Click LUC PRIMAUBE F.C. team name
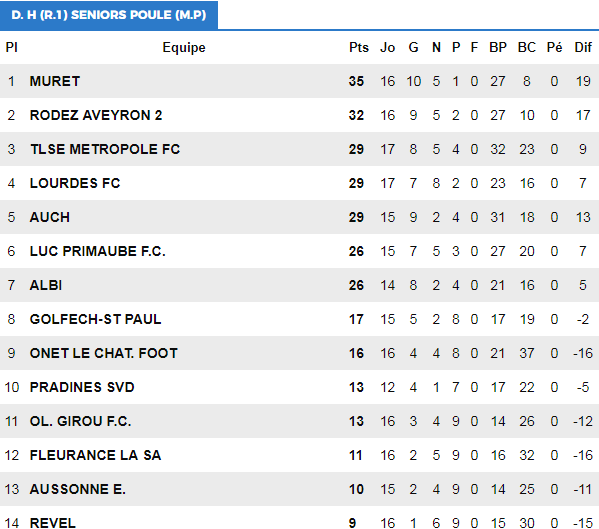This screenshot has height=529, width=599. (98, 251)
